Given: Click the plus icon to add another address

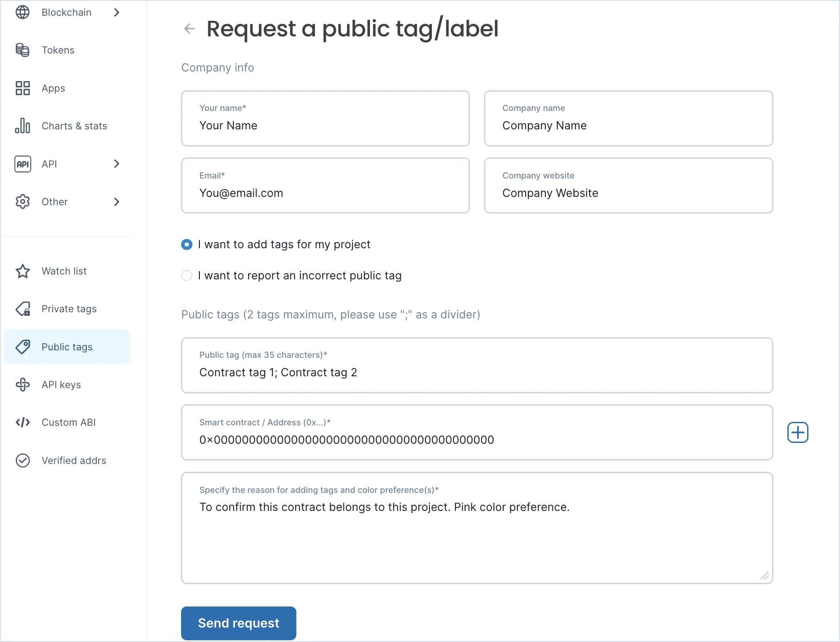Looking at the screenshot, I should click(x=797, y=433).
